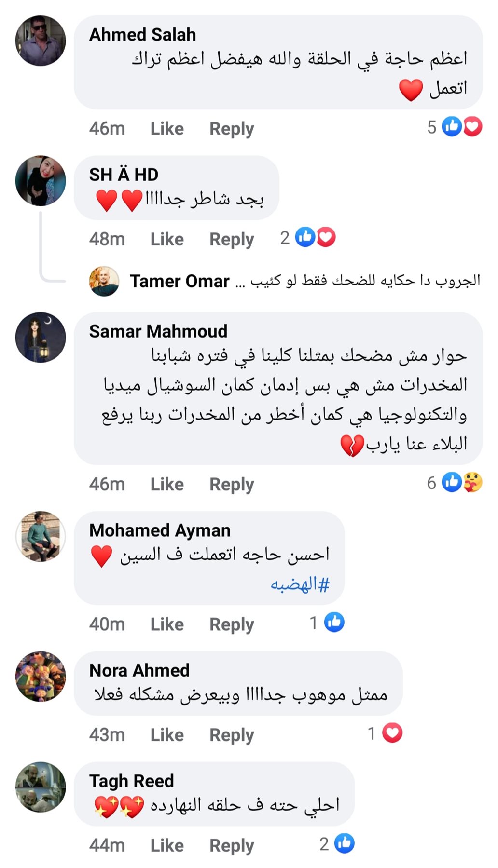Like Samar Mahmoud's comment

pyautogui.click(x=167, y=484)
